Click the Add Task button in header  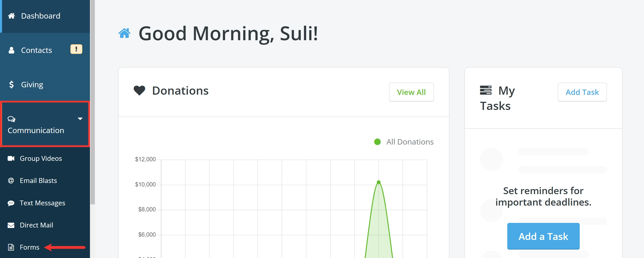[x=582, y=92]
